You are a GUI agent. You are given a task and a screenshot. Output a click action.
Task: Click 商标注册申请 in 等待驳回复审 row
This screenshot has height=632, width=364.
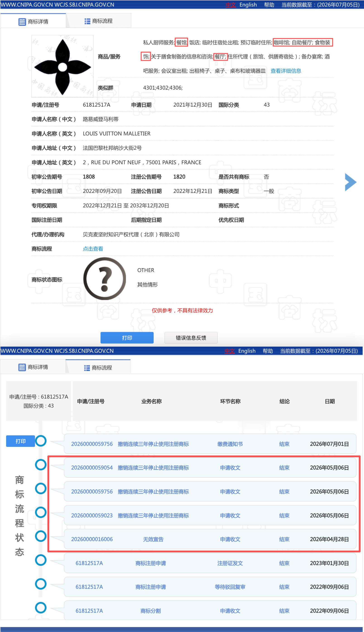(x=151, y=587)
